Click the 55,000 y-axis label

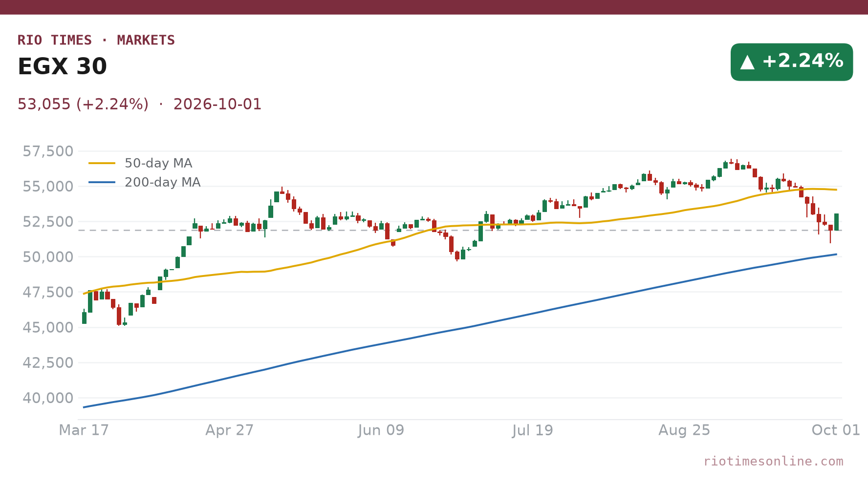coord(48,187)
